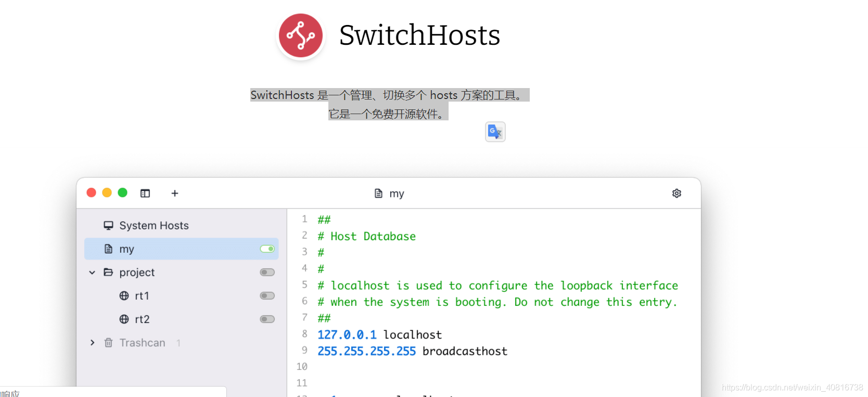Expand the Trashcan chevron

point(92,343)
